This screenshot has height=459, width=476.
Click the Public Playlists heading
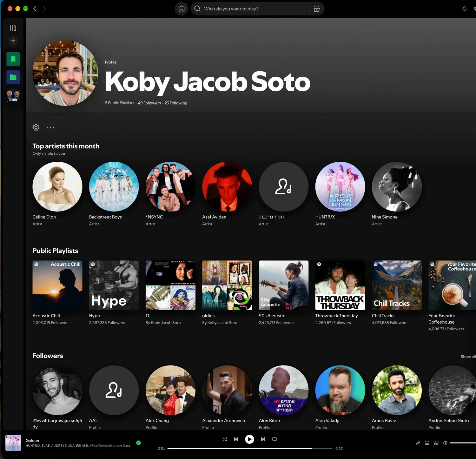pyautogui.click(x=55, y=251)
